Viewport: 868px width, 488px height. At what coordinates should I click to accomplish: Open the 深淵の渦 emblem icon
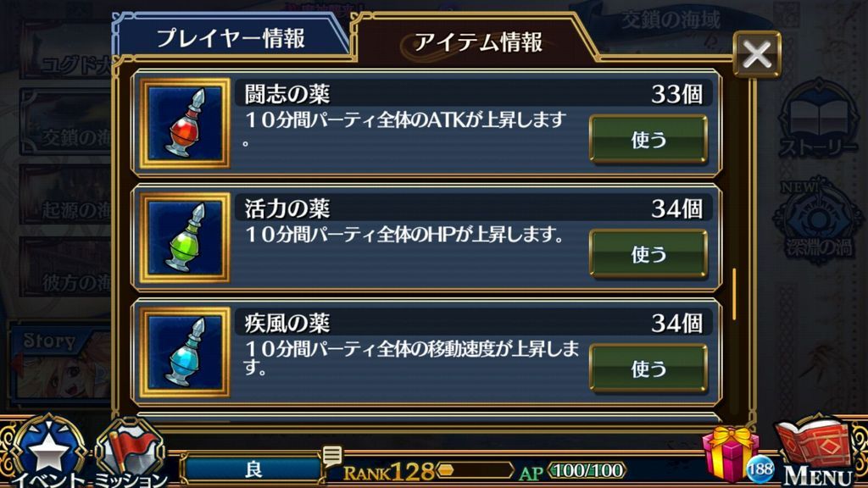818,219
